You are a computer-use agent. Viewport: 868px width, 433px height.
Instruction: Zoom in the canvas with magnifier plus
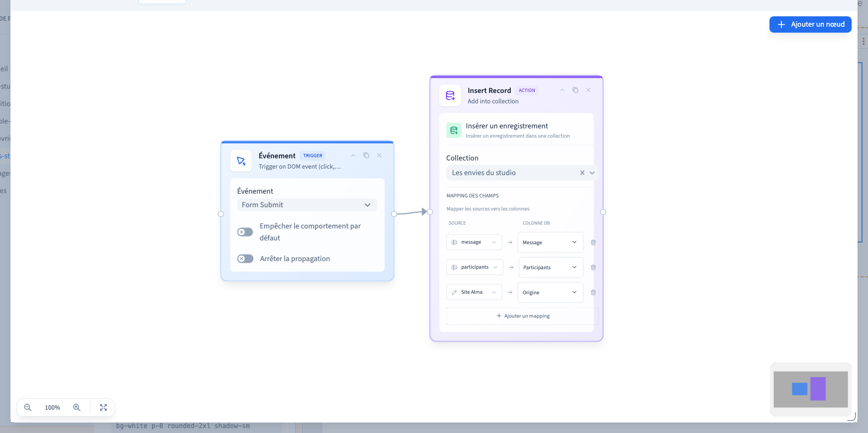tap(77, 407)
